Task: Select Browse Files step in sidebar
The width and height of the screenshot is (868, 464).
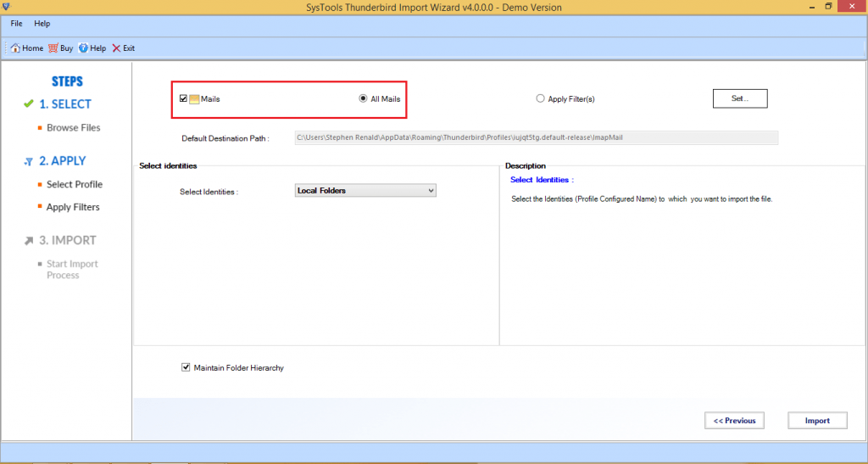Action: tap(73, 128)
